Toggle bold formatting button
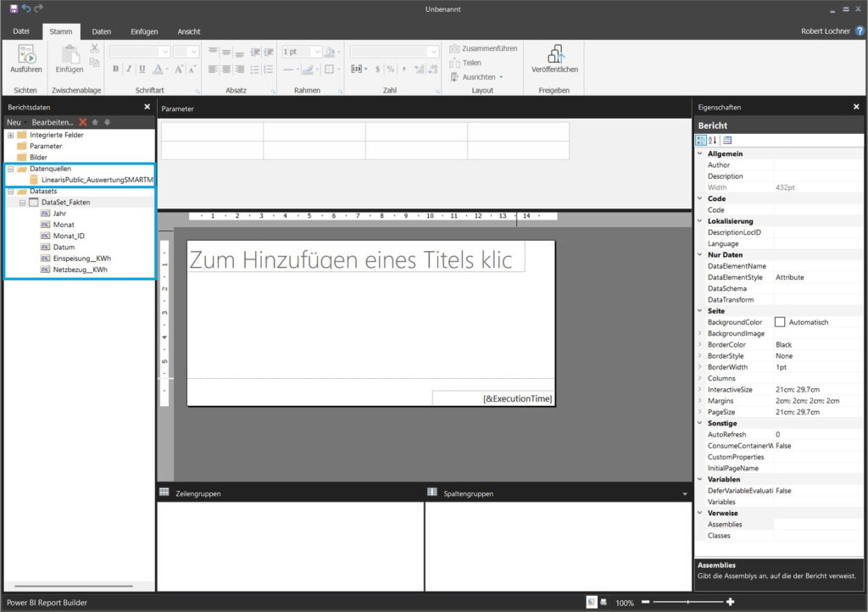 [116, 70]
